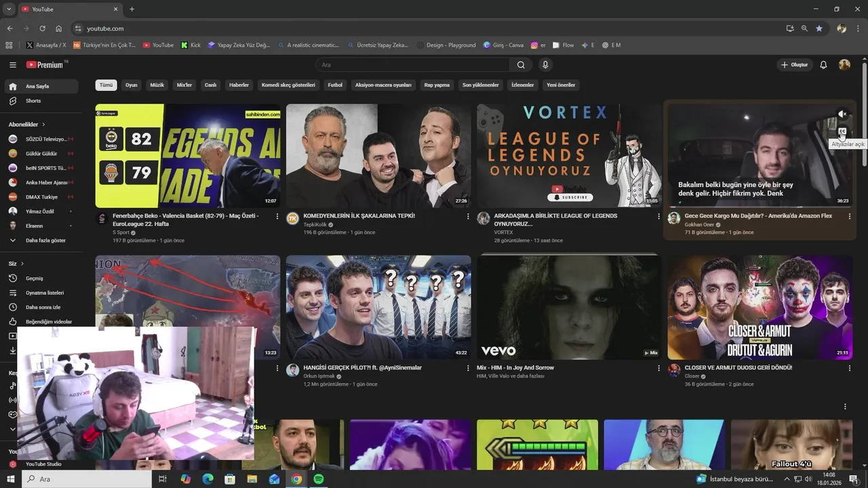The height and width of the screenshot is (488, 868).
Task: Open the YouTube hamburger guide menu
Action: [x=12, y=65]
